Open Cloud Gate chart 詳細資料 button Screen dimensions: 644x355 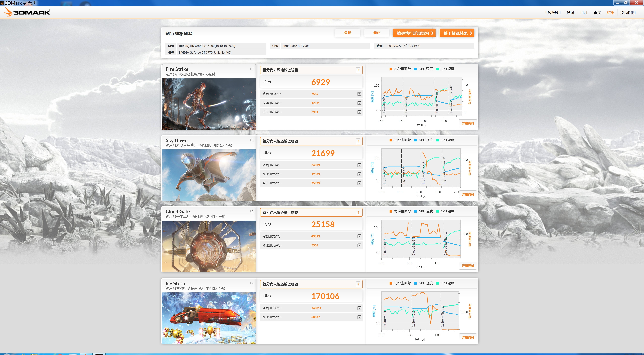468,266
